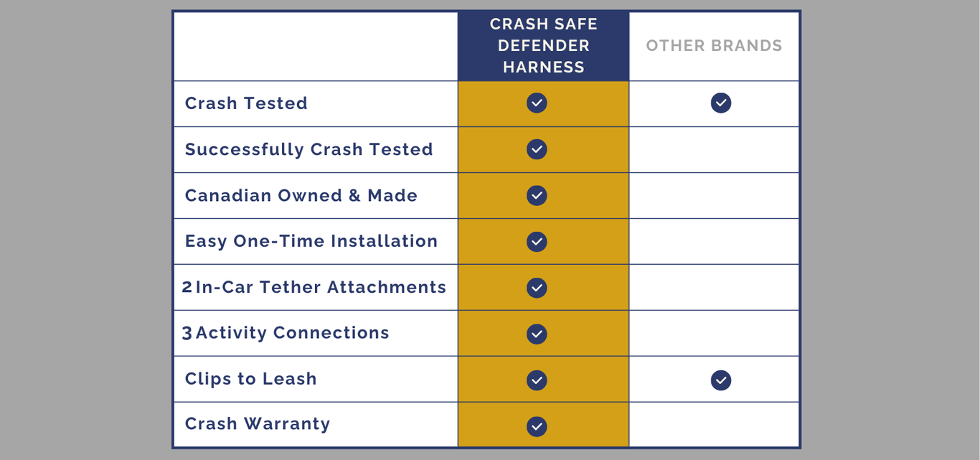Viewport: 980px width, 460px height.
Task: Click the Crash Tested checkmark under Other Brands
Action: click(x=721, y=103)
